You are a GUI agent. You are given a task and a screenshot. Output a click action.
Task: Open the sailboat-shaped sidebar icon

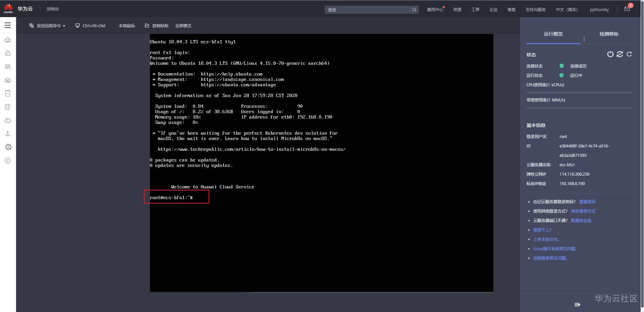pyautogui.click(x=8, y=134)
